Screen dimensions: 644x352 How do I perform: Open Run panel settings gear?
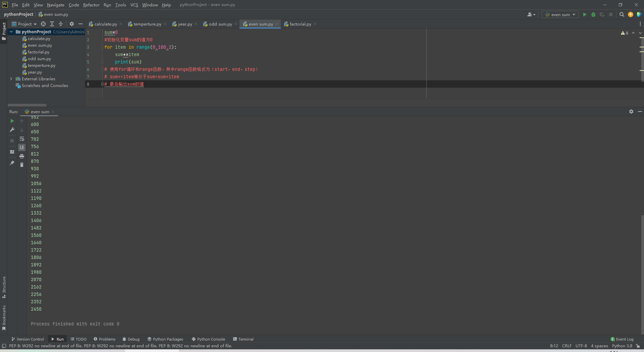coord(631,112)
